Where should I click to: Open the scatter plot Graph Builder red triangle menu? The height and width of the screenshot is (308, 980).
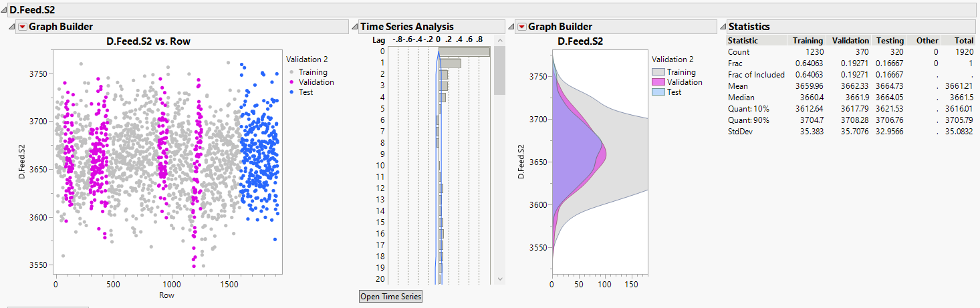pos(22,27)
